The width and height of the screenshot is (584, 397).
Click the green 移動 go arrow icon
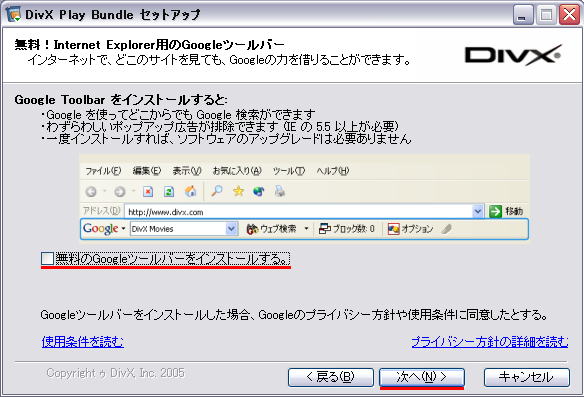coord(495,212)
